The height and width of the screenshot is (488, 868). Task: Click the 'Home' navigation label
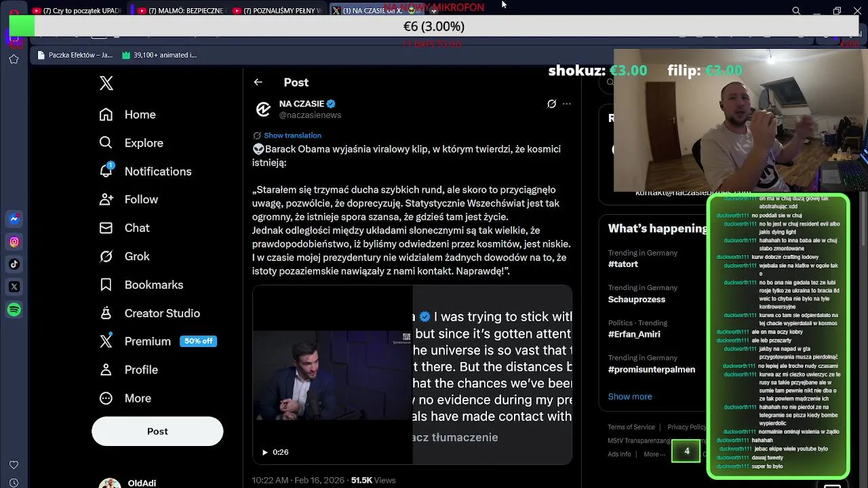(140, 115)
